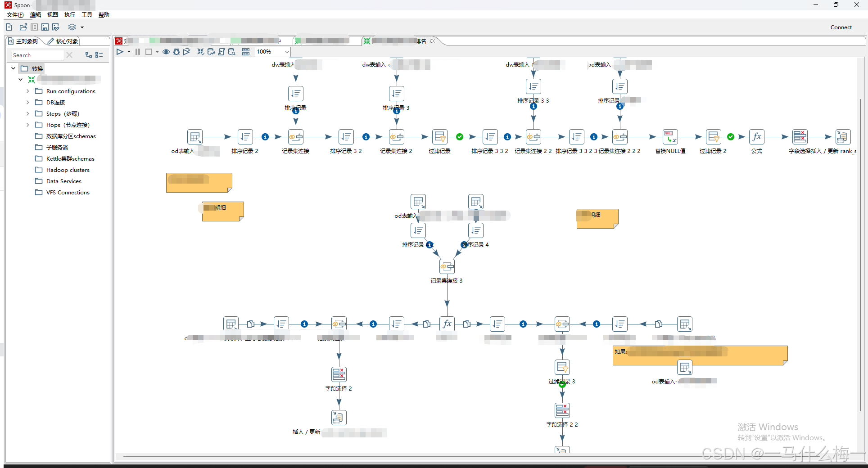Viewport: 868px width, 468px height.
Task: Select the Data Services tree item
Action: 59,181
